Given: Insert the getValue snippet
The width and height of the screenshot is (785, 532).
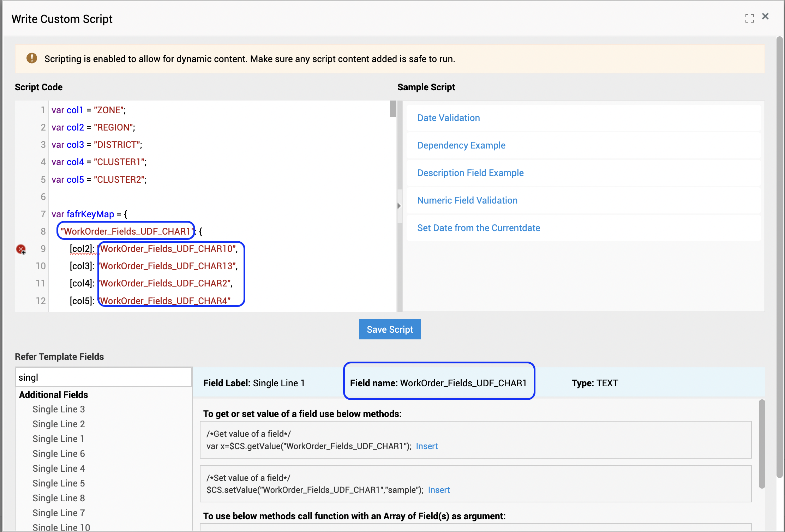Looking at the screenshot, I should point(427,446).
